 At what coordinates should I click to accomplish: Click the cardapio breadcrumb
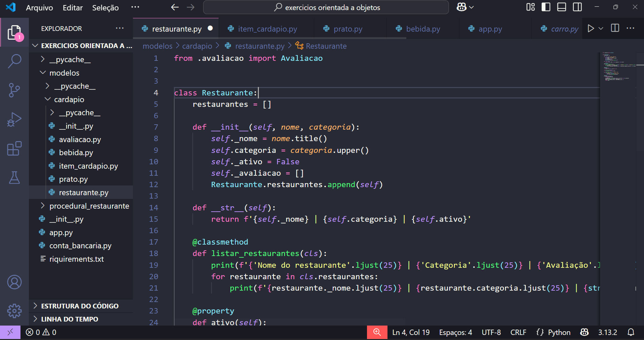(x=197, y=46)
